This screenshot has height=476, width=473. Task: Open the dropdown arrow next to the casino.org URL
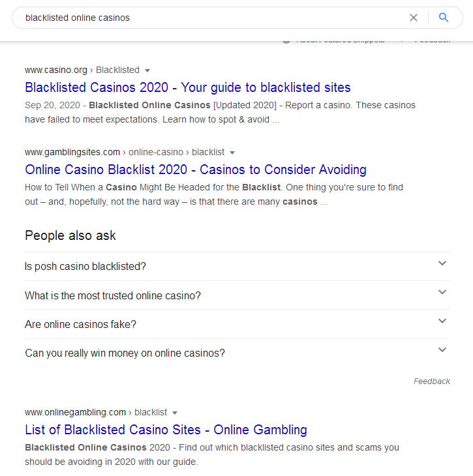pos(147,70)
